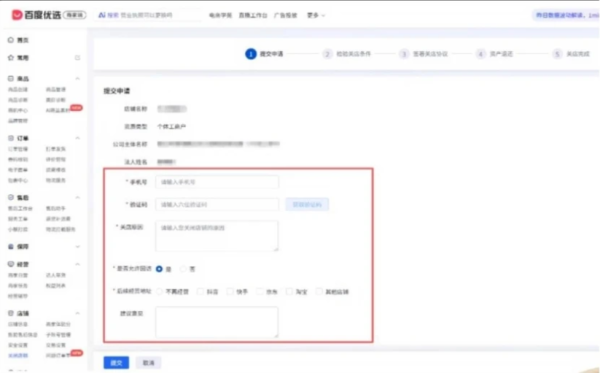Check the 淘宝 checkbox

pyautogui.click(x=289, y=292)
